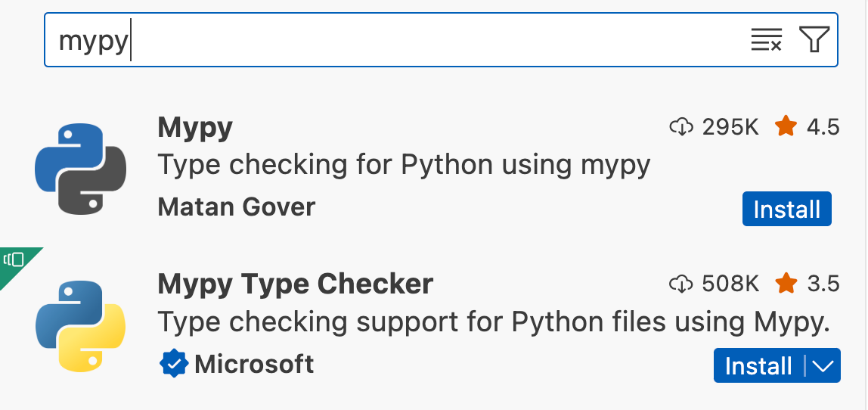Install the Mypy Type Checker extension

pos(758,365)
